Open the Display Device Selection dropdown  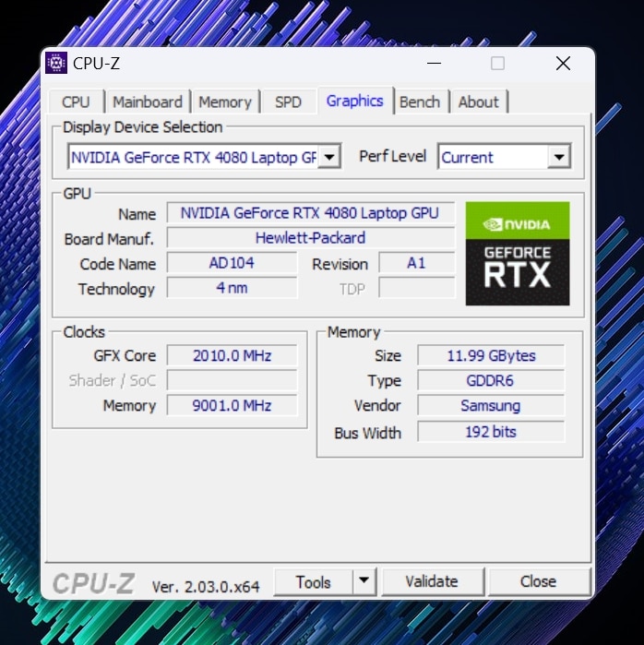(331, 157)
